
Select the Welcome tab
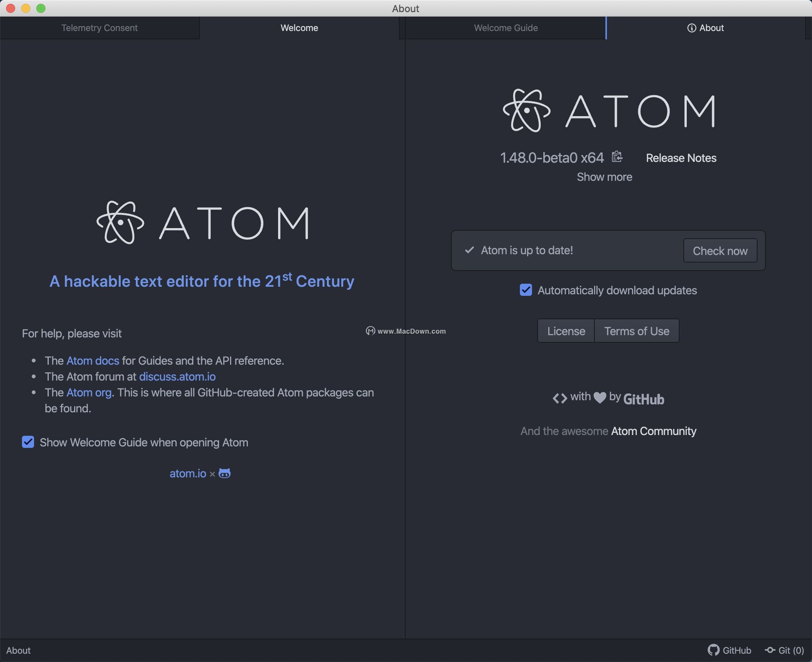[299, 28]
